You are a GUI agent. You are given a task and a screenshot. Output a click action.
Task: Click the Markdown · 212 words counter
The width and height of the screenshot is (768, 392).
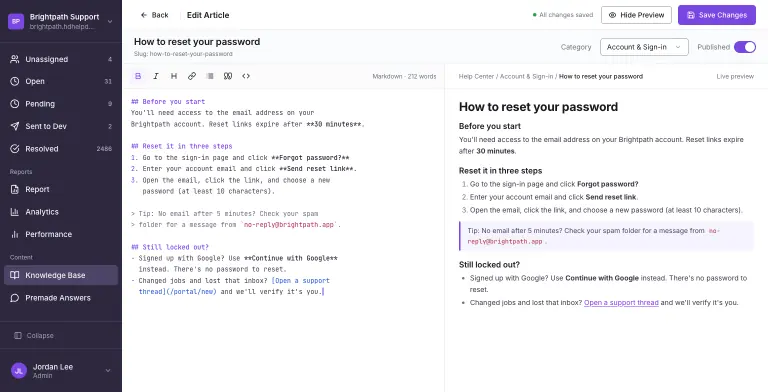coord(404,76)
